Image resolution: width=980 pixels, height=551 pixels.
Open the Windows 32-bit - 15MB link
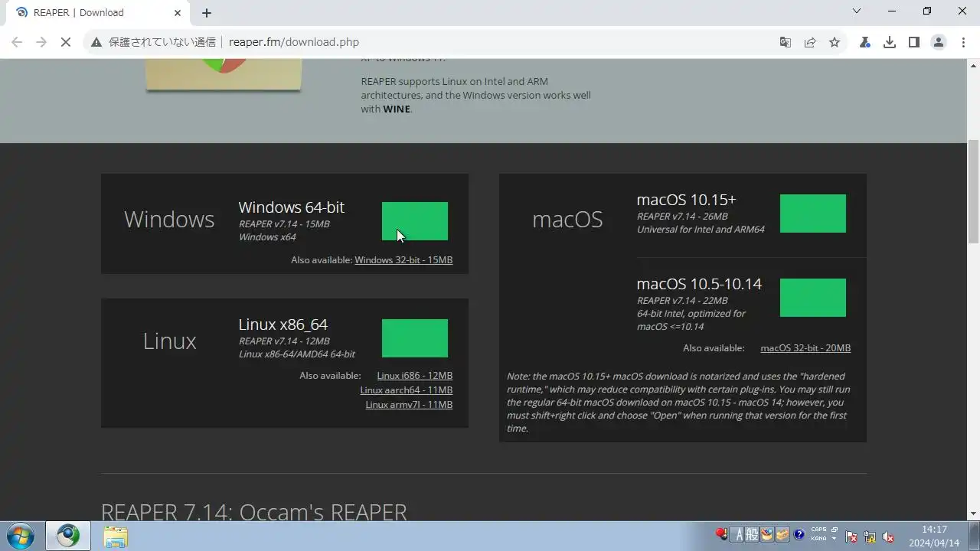tap(403, 260)
